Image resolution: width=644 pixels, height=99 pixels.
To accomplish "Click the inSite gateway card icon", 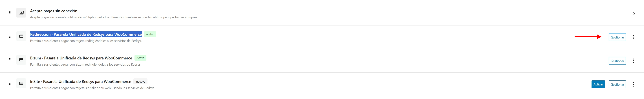I will (21, 83).
